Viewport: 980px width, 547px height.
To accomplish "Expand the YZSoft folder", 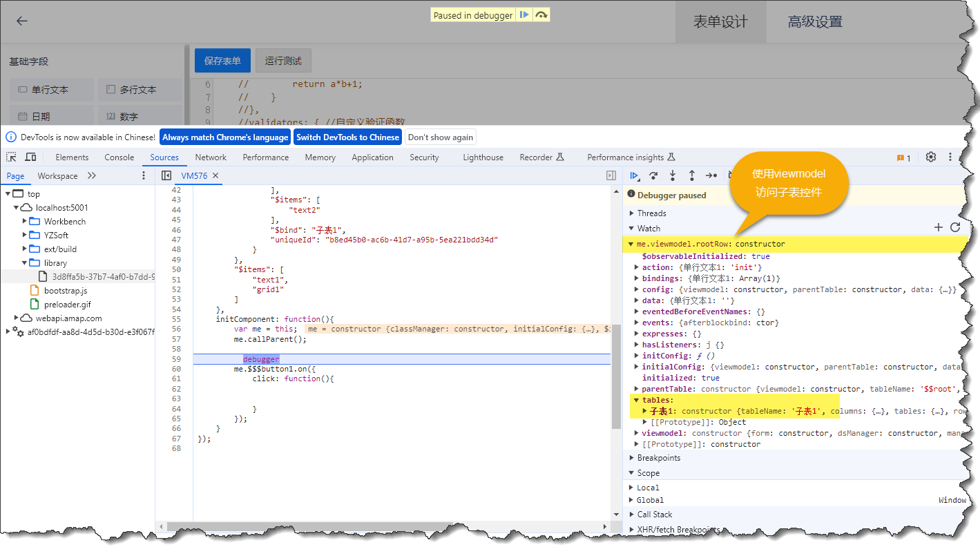I will click(x=25, y=236).
